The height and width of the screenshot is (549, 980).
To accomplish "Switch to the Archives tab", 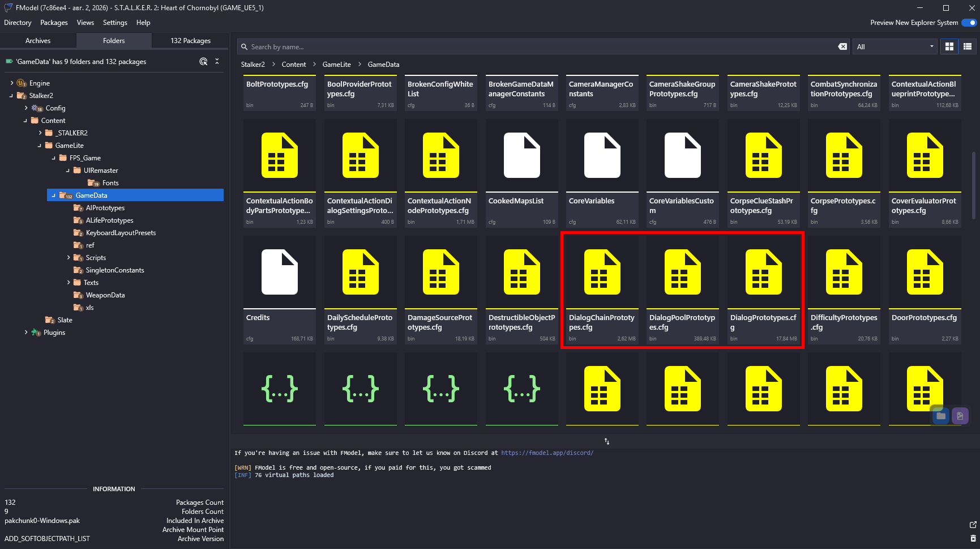I will point(38,41).
